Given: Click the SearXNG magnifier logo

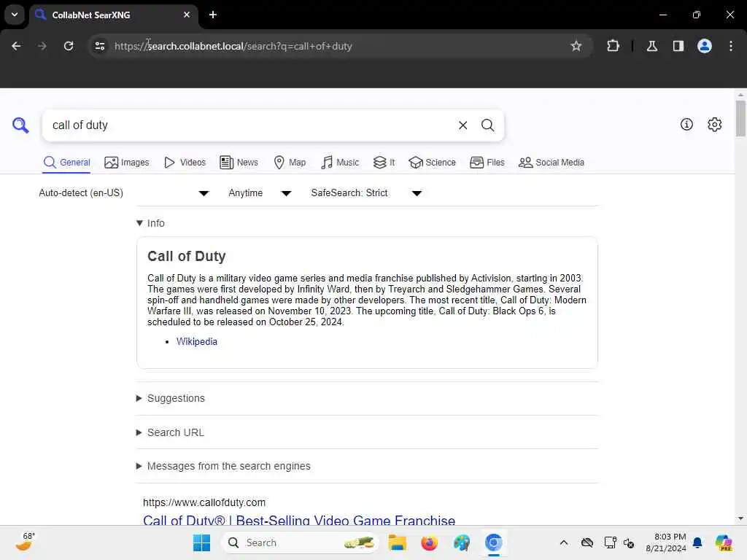Looking at the screenshot, I should [20, 125].
